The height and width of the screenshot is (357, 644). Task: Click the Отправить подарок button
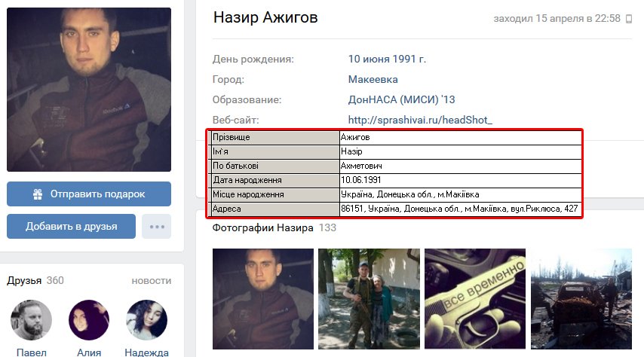[89, 194]
